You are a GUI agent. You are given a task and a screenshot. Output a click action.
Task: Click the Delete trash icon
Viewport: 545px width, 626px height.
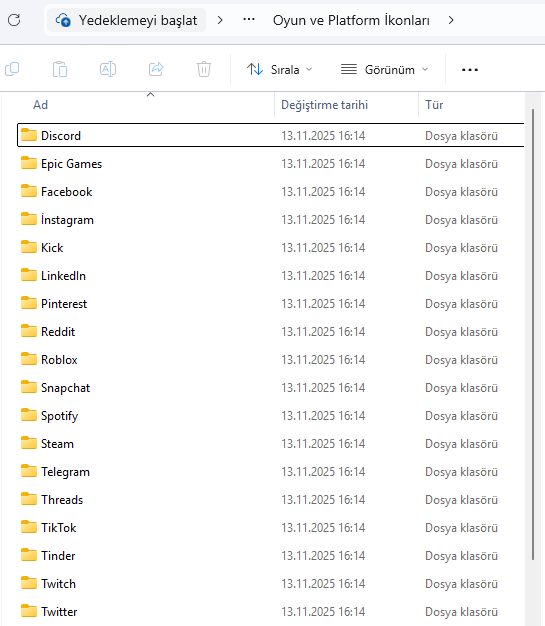(204, 69)
